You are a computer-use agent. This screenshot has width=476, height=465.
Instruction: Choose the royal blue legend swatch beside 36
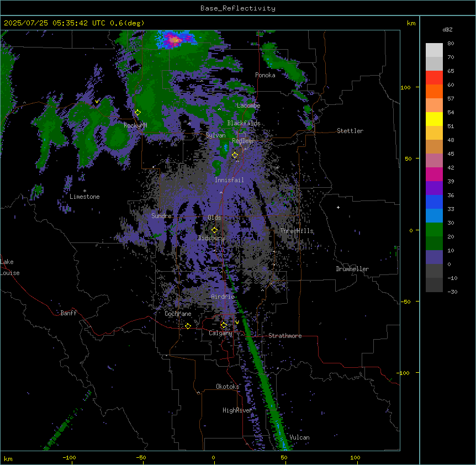(434, 202)
